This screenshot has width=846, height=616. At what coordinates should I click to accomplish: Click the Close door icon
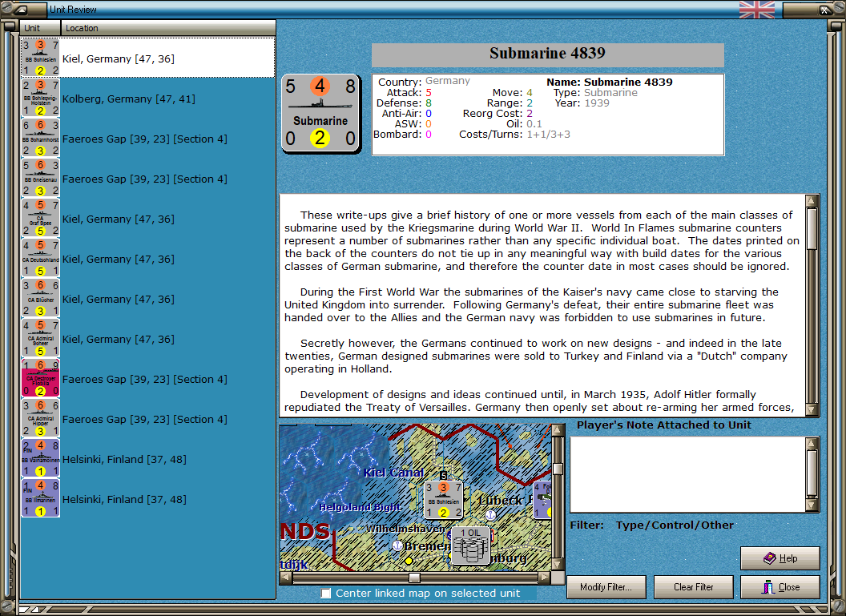pyautogui.click(x=768, y=587)
